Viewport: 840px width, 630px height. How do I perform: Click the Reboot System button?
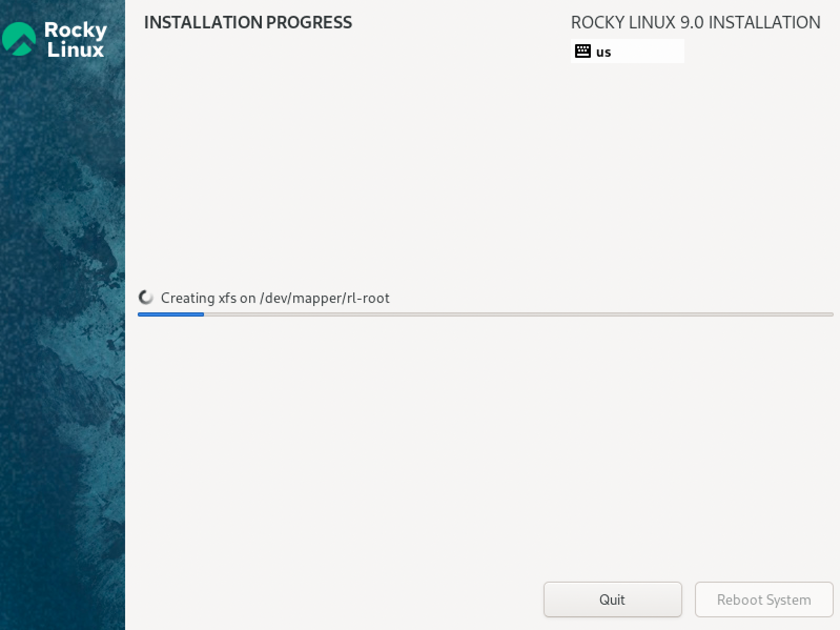click(x=764, y=599)
